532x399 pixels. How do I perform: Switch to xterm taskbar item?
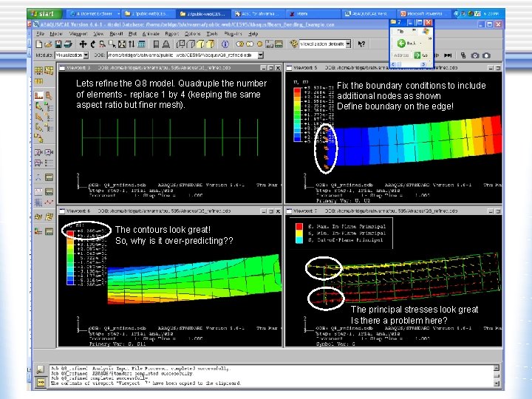pyautogui.click(x=312, y=13)
